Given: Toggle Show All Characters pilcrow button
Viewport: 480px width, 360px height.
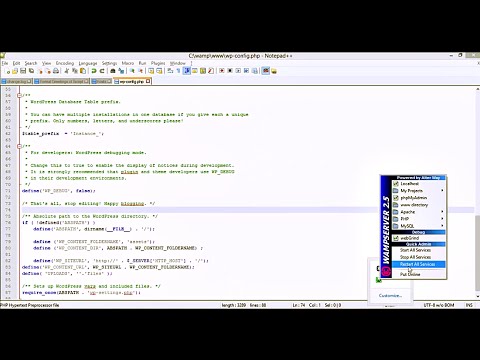Looking at the screenshot, I should click(x=178, y=71).
